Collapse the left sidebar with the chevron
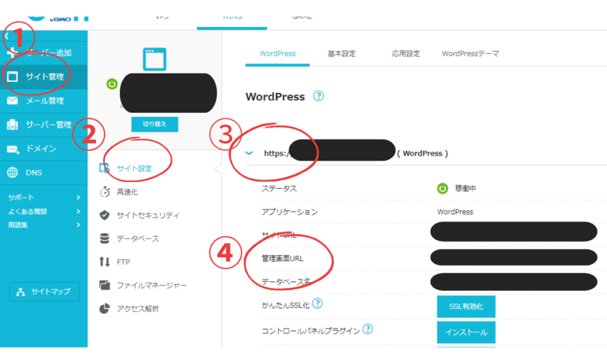Image resolution: width=607 pixels, height=364 pixels. (7, 36)
